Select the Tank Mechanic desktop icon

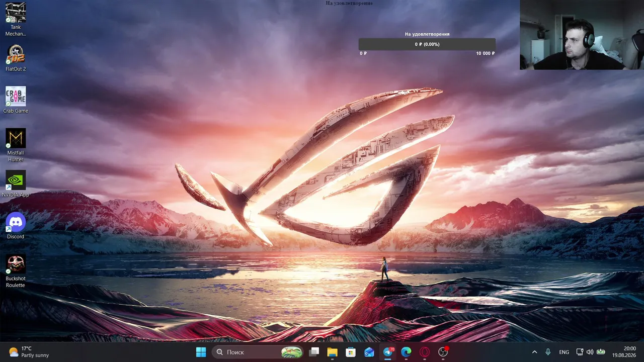(16, 19)
